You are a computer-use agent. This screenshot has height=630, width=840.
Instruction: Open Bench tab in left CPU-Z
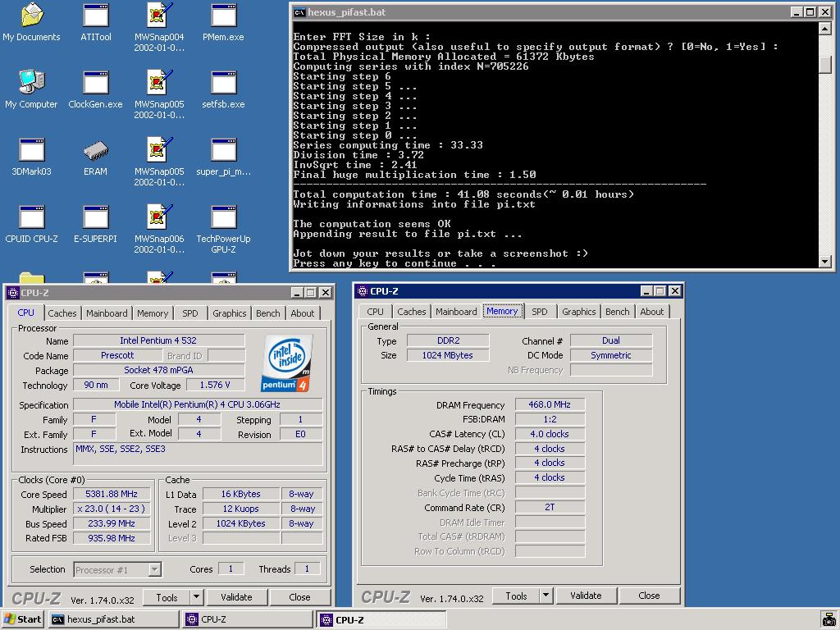[268, 313]
